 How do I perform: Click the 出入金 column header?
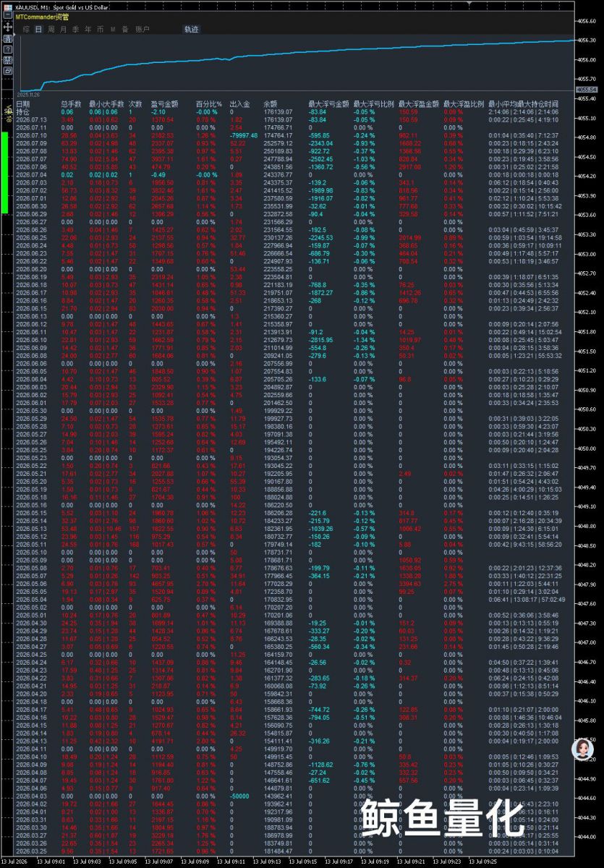[x=241, y=104]
